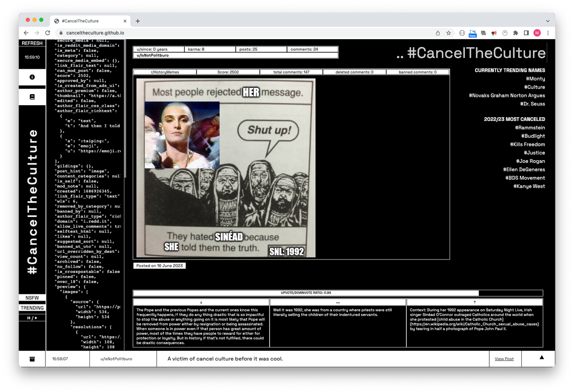The height and width of the screenshot is (392, 574).
Task: Open #Ellen DeGeneres entry
Action: pos(524,170)
